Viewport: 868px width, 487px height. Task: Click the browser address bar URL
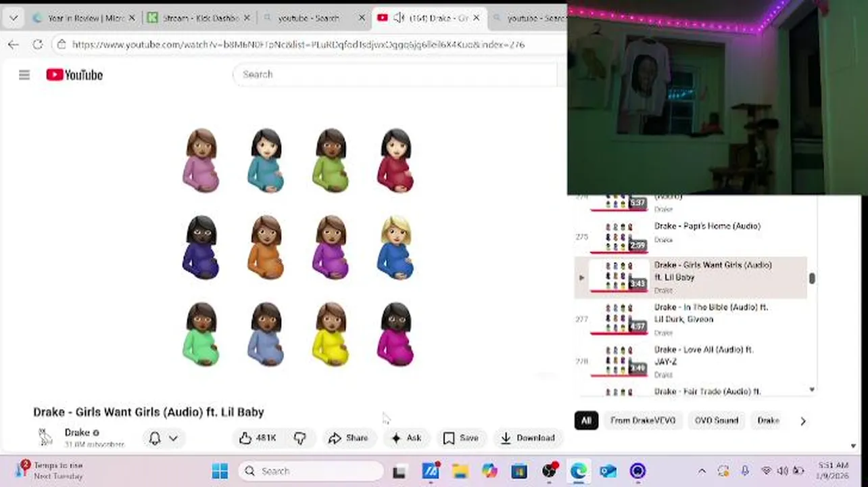click(x=298, y=45)
